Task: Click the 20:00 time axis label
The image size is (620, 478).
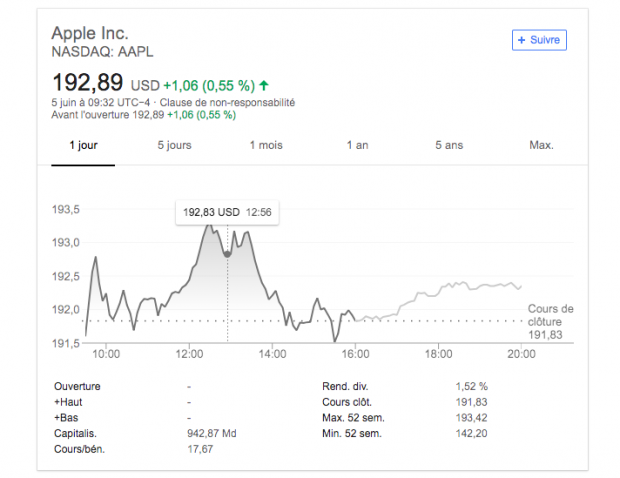Action: (x=521, y=354)
